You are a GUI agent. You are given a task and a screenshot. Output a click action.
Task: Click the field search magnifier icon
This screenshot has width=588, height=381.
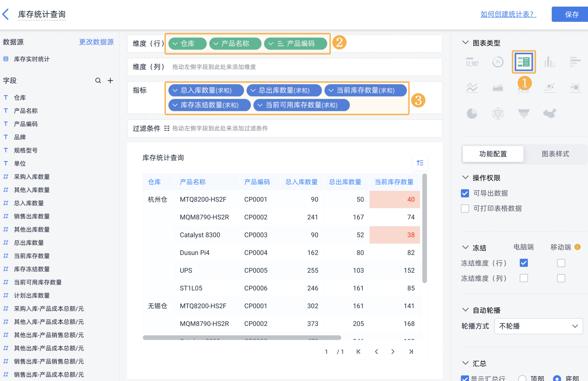click(98, 81)
